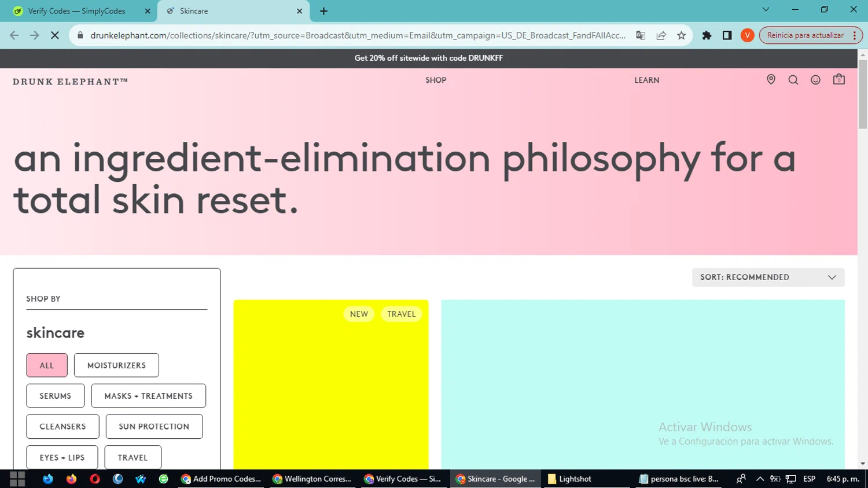Click Reinicia para actualizar button
Screen dimensions: 868x488
[805, 35]
